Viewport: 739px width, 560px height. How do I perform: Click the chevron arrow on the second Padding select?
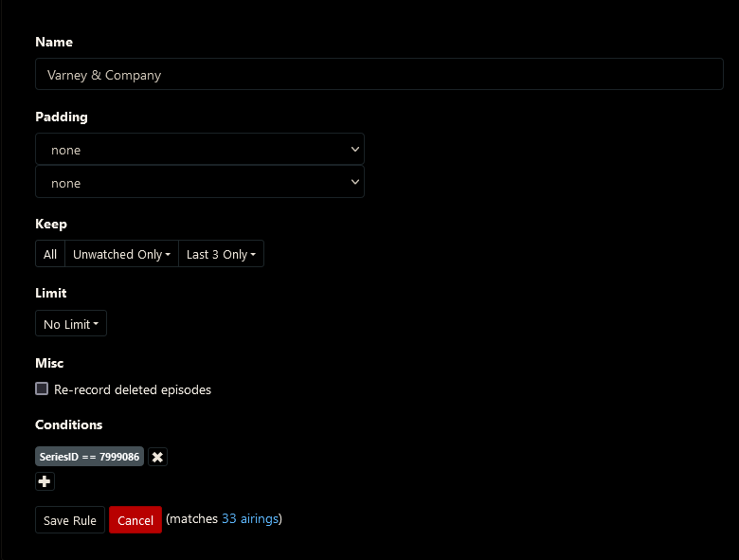pos(355,182)
